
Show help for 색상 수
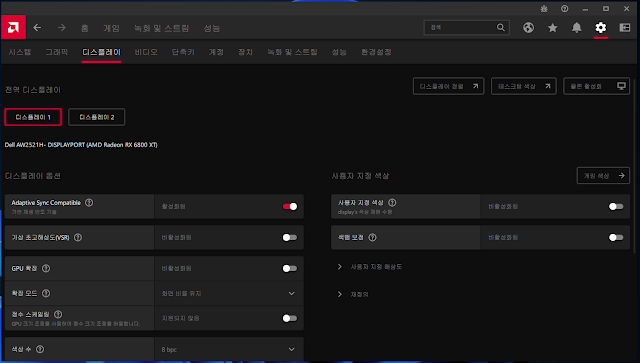point(40,349)
